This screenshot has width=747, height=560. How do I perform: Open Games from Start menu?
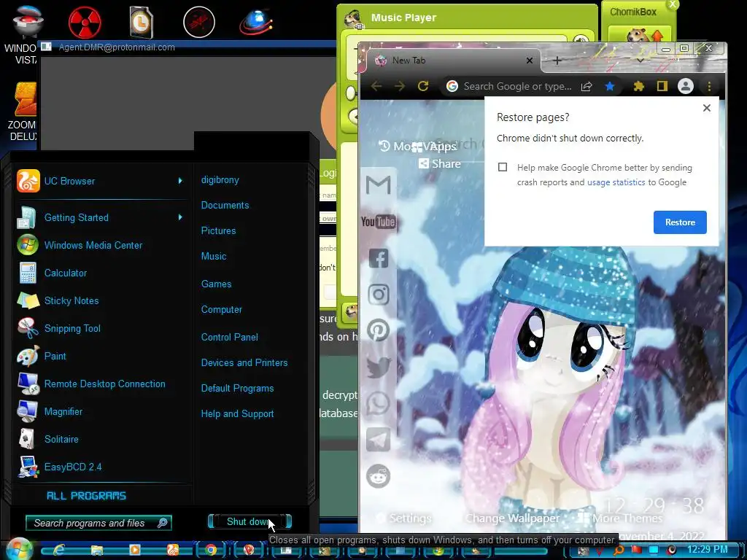[216, 284]
